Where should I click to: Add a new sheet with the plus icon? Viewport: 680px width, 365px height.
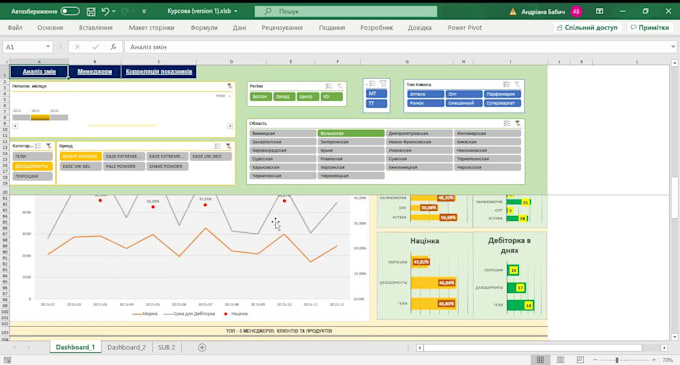pyautogui.click(x=202, y=347)
